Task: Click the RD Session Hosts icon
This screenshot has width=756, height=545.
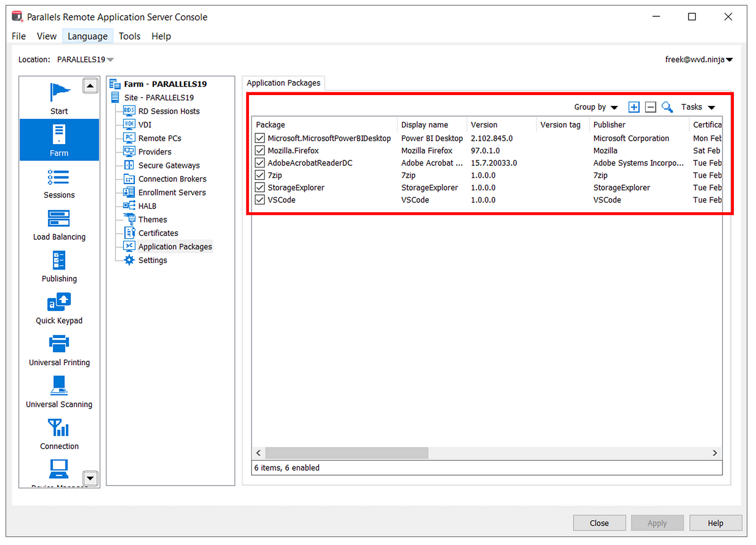Action: (129, 111)
